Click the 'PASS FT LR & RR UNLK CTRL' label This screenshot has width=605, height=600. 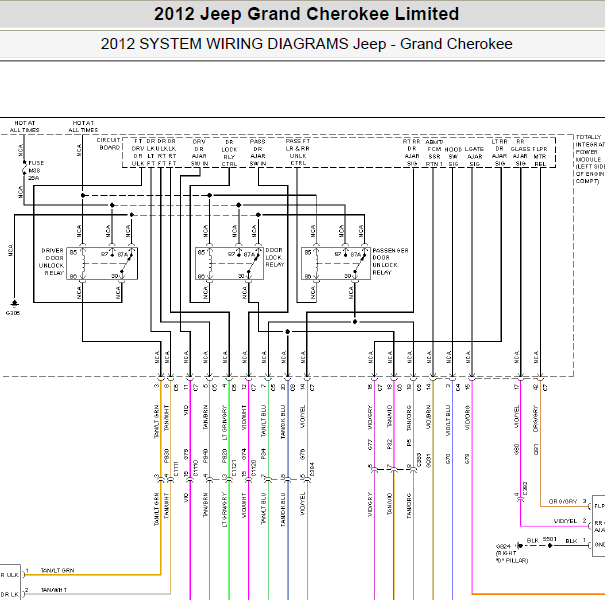click(297, 152)
